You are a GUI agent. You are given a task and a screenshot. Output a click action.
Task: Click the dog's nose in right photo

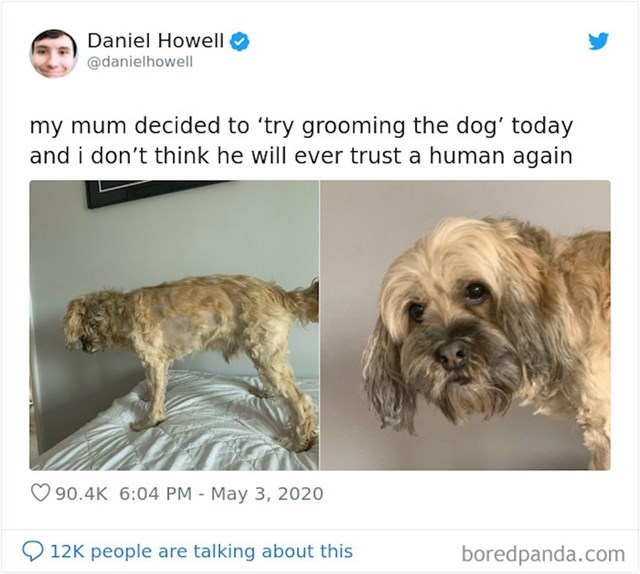(x=453, y=354)
